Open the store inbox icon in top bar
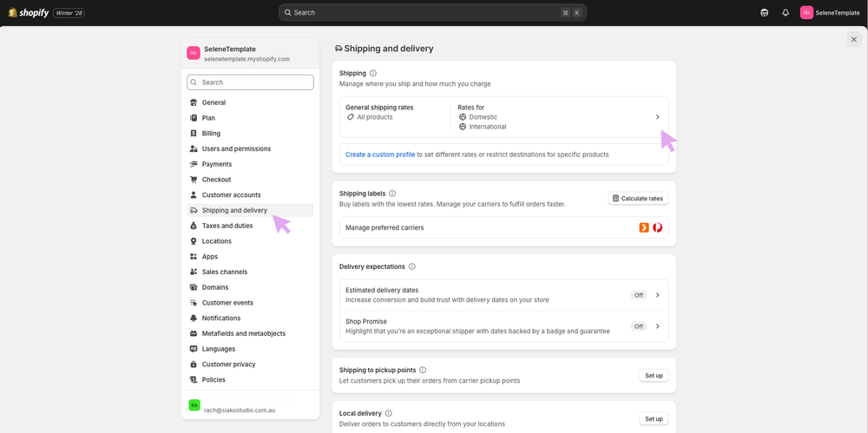 [x=764, y=13]
